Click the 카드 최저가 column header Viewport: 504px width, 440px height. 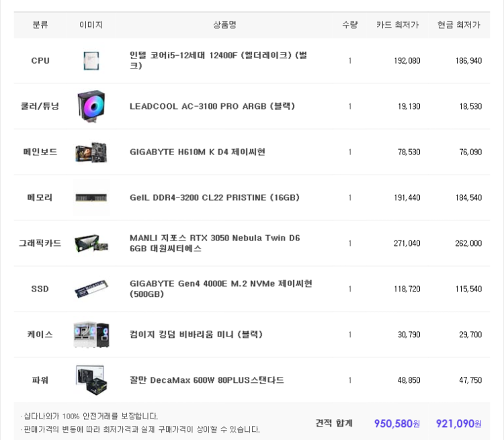point(397,25)
